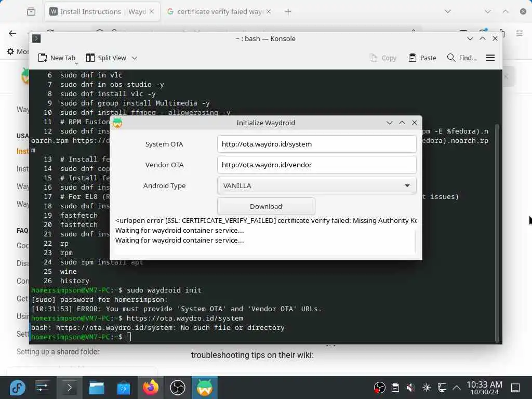Image resolution: width=532 pixels, height=399 pixels.
Task: Click the Copy button in Konsole toolbar
Action: 383,58
